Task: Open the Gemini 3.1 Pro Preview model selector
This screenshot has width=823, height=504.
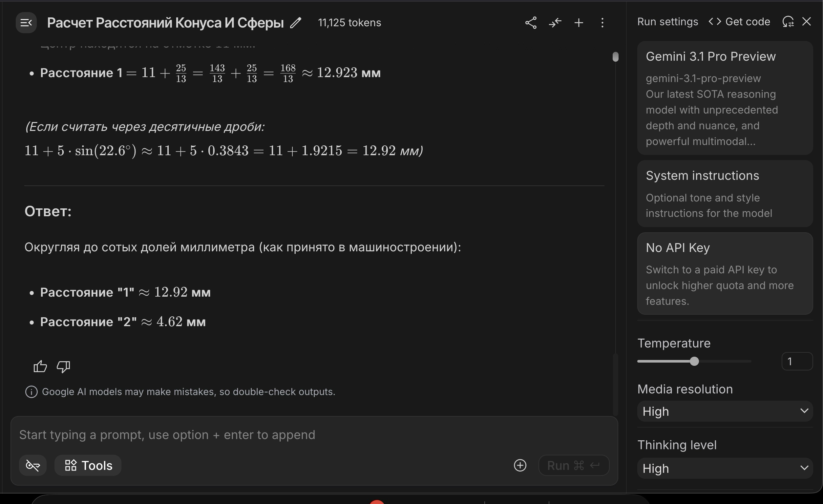Action: tap(725, 97)
